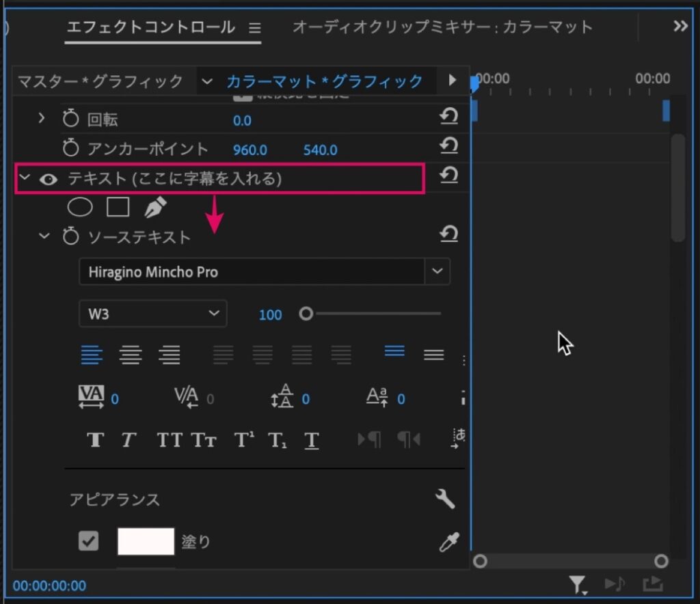The height and width of the screenshot is (604, 700).
Task: Enable subscript style
Action: click(x=278, y=441)
